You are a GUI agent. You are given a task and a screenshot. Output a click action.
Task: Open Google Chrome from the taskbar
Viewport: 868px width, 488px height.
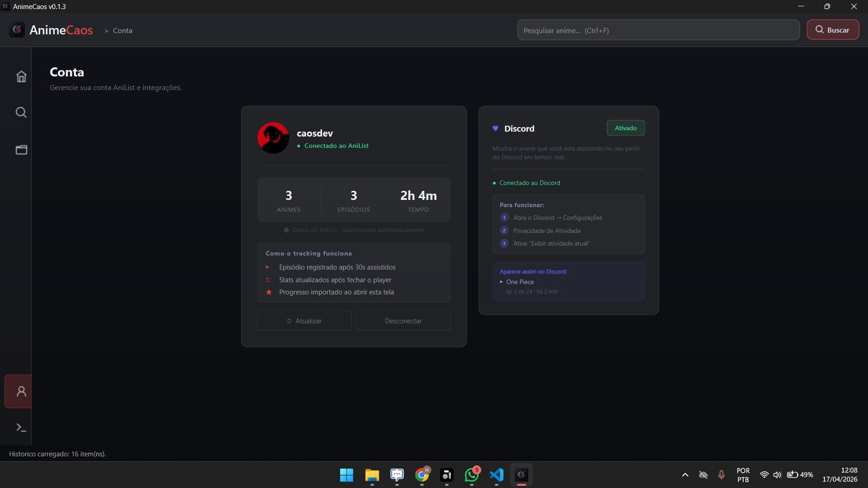(422, 475)
